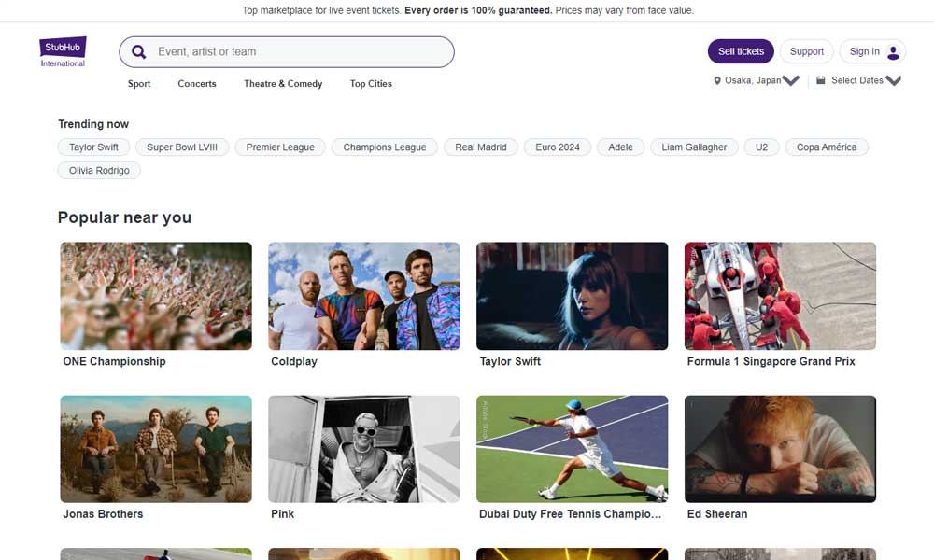
Task: Click the Ed Sheeran title link
Action: point(717,513)
